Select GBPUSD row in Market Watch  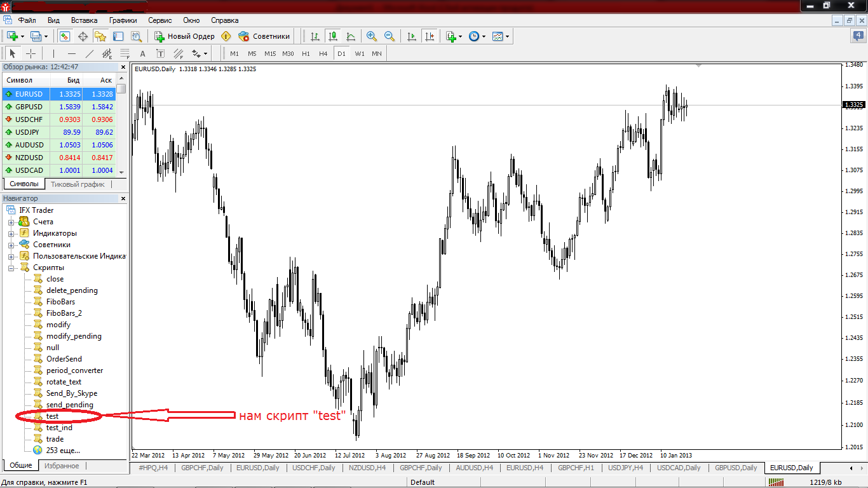click(x=59, y=107)
